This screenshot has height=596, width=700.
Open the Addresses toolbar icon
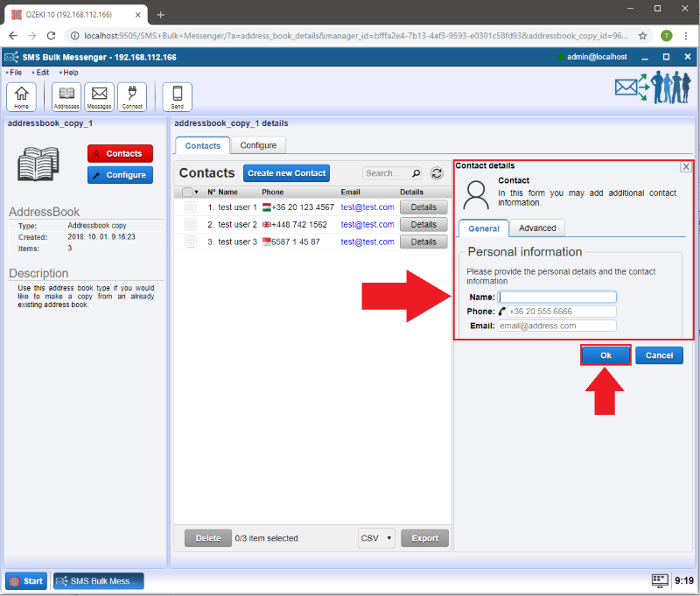click(x=66, y=96)
